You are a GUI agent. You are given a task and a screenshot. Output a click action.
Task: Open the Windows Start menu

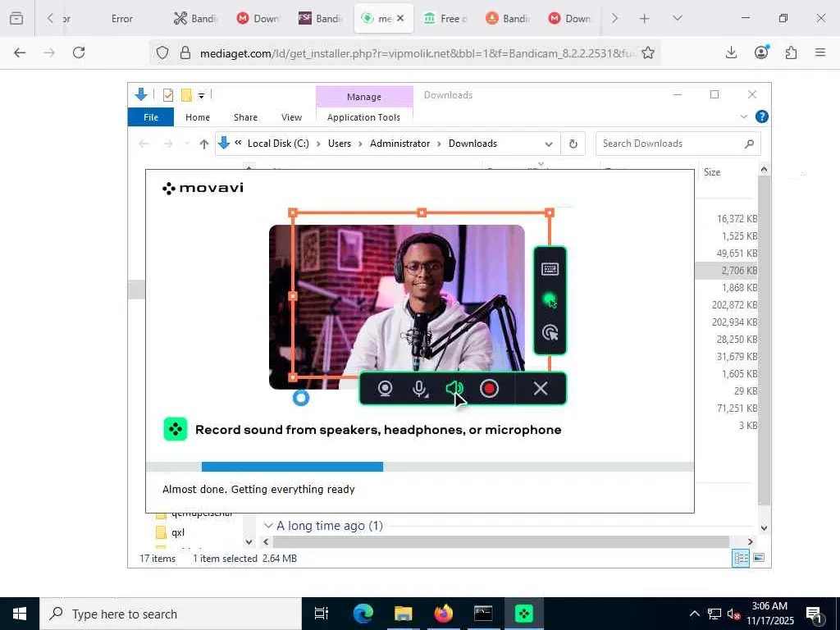[20, 614]
